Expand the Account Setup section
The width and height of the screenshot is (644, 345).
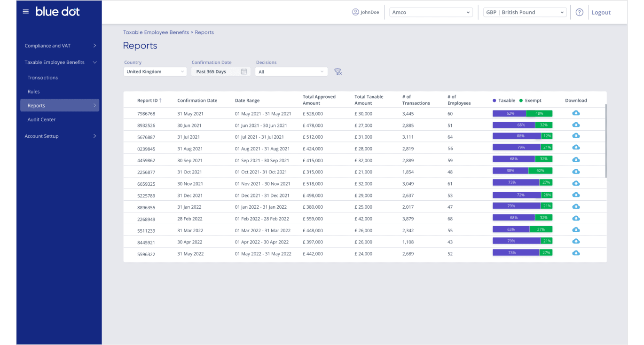[60, 136]
